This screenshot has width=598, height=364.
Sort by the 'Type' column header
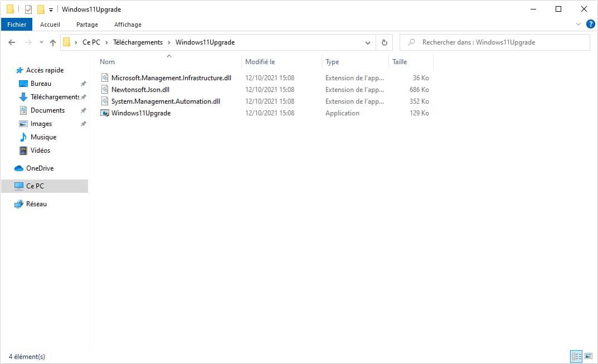point(332,62)
